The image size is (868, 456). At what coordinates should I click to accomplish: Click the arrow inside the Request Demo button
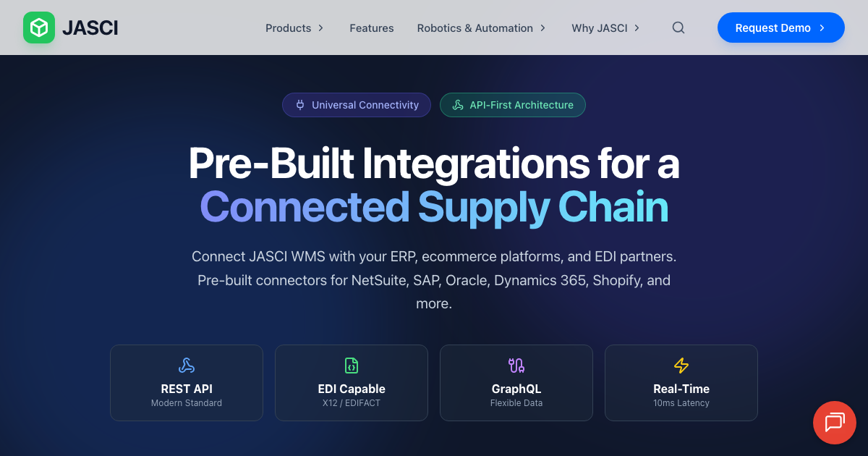821,28
